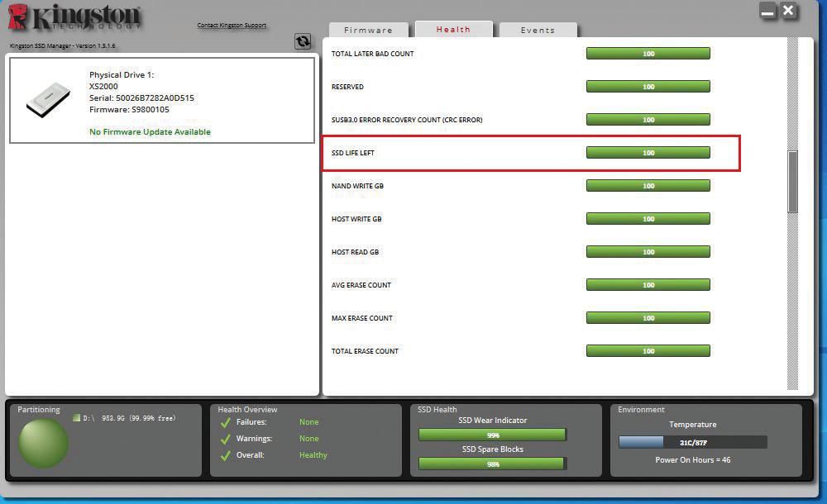Select the Serial 50026B7282A0D515 text
This screenshot has height=504, width=827.
pos(141,98)
